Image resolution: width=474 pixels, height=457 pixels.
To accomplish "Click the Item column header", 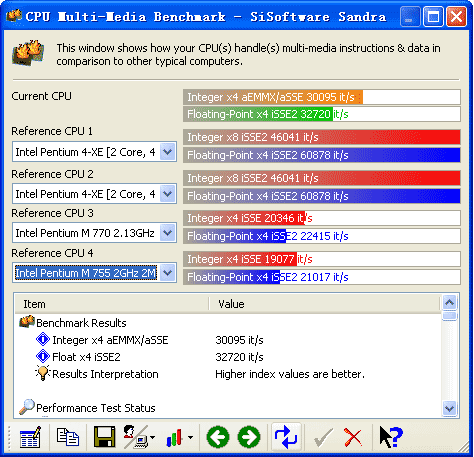I will 112,304.
